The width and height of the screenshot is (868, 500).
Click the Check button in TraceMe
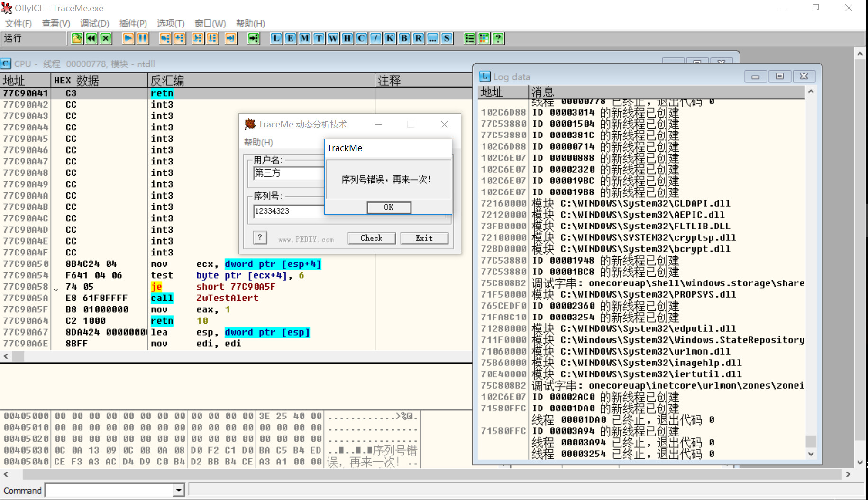(x=372, y=238)
